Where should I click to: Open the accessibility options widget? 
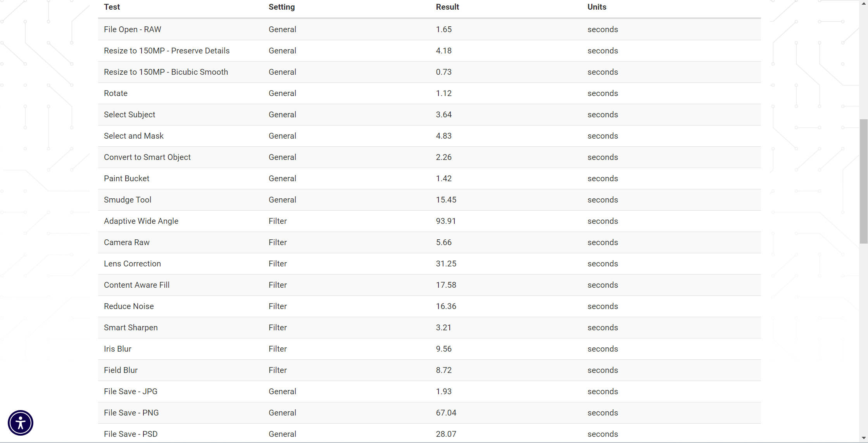click(x=21, y=422)
